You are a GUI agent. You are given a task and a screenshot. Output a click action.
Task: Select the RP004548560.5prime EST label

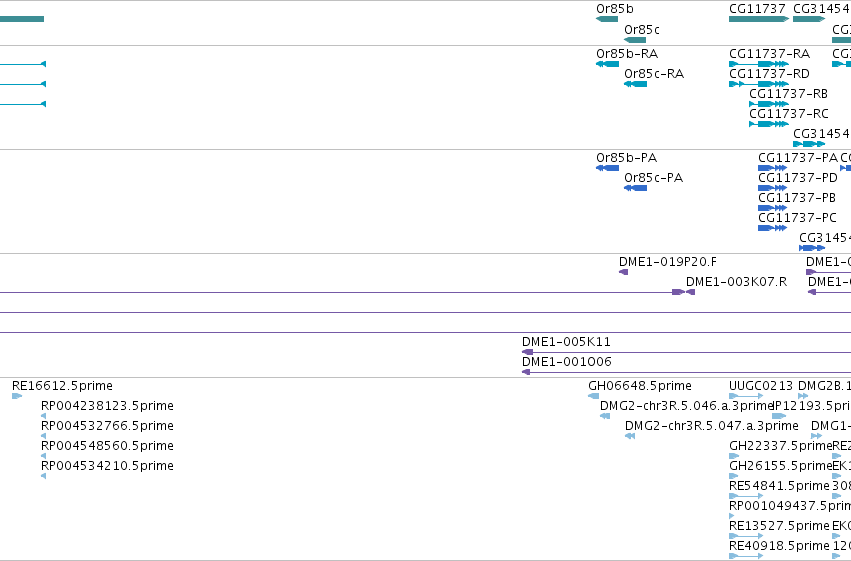tap(107, 446)
